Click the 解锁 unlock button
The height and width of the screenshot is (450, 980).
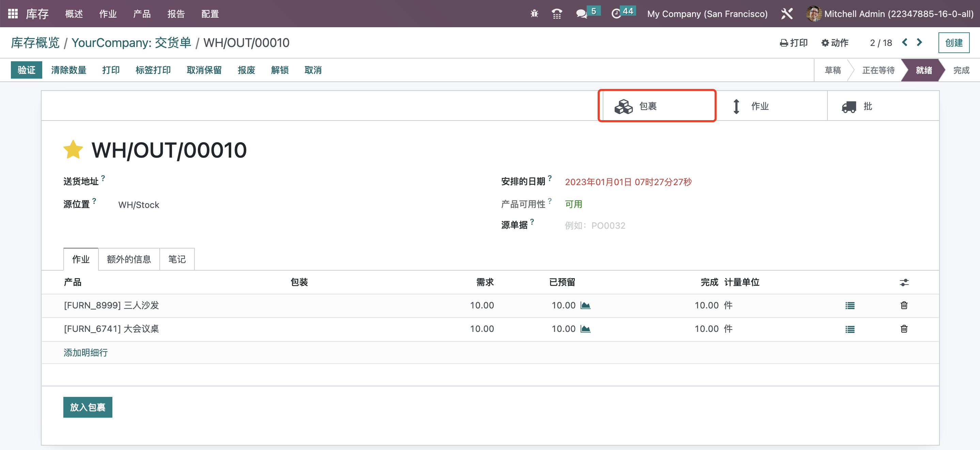tap(280, 70)
